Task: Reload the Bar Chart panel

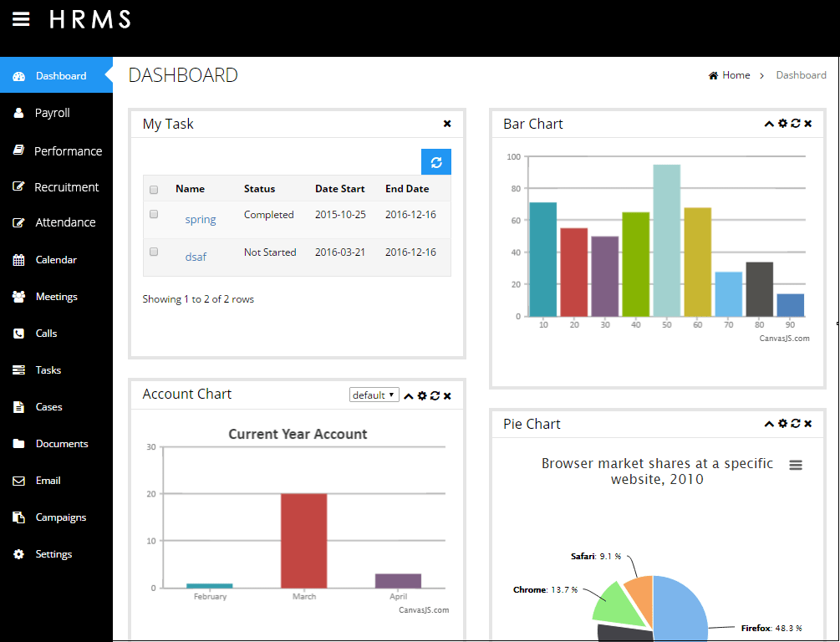Action: coord(795,124)
